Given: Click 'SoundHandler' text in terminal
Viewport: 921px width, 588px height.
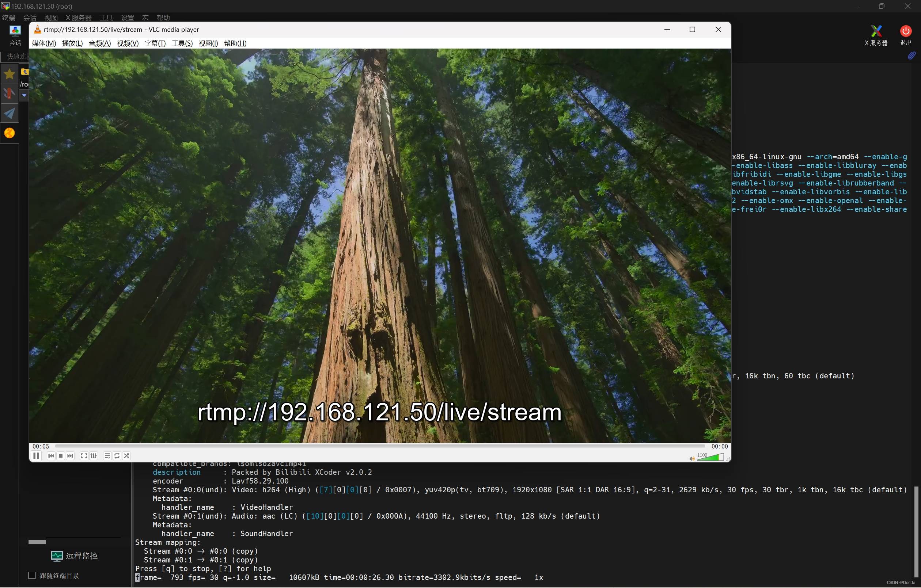Looking at the screenshot, I should (x=266, y=534).
